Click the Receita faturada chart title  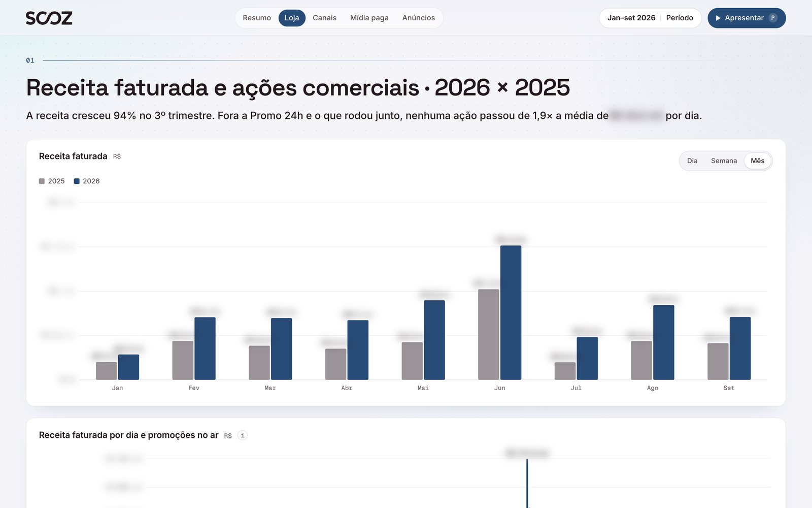pyautogui.click(x=73, y=156)
